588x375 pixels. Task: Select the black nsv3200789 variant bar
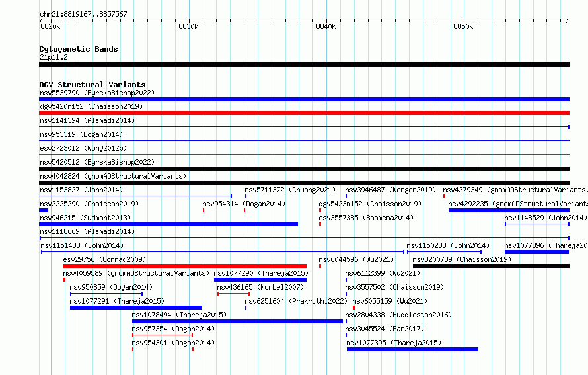click(492, 266)
